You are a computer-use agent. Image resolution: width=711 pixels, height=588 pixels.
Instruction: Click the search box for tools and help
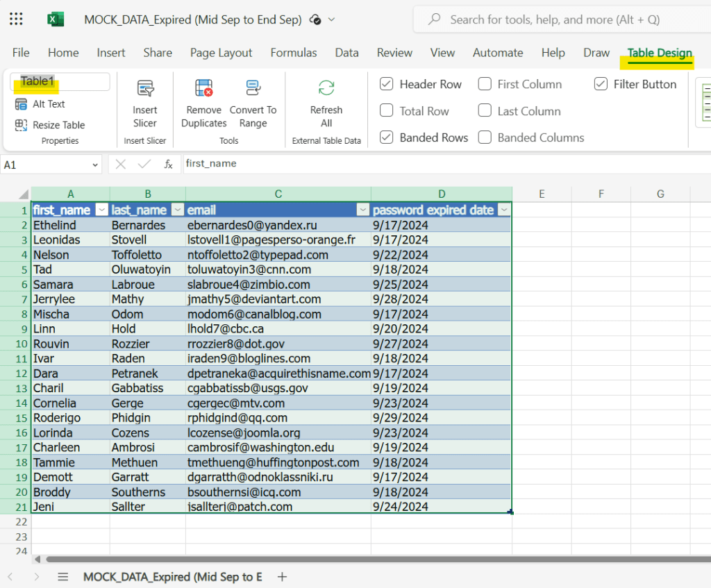(555, 19)
